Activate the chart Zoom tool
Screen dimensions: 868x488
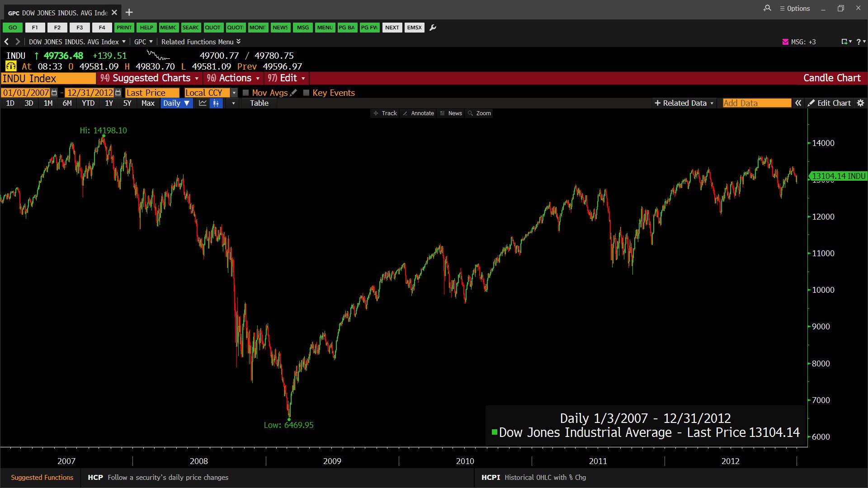[x=479, y=113]
